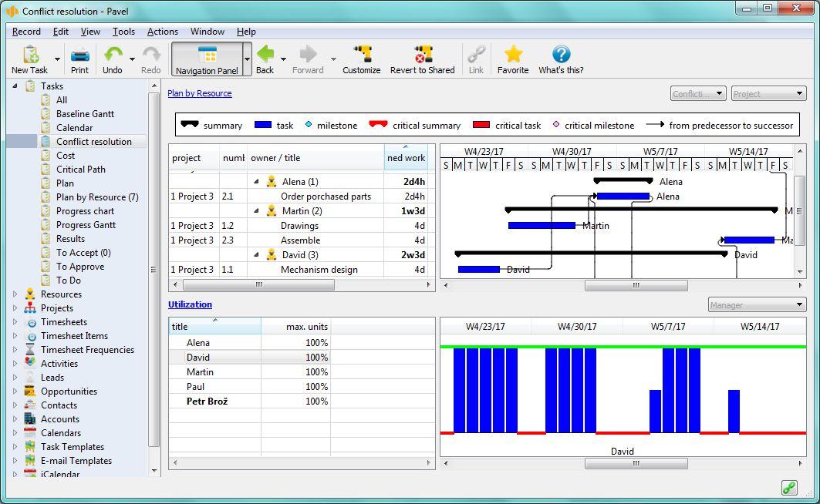Viewport: 820px width, 504px height.
Task: Click the Plan by Resource link
Action: (x=200, y=93)
